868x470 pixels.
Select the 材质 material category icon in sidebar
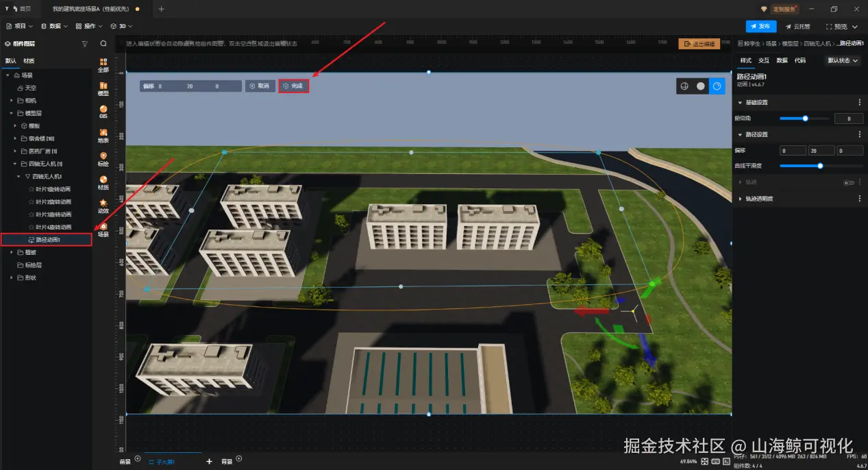point(103,182)
